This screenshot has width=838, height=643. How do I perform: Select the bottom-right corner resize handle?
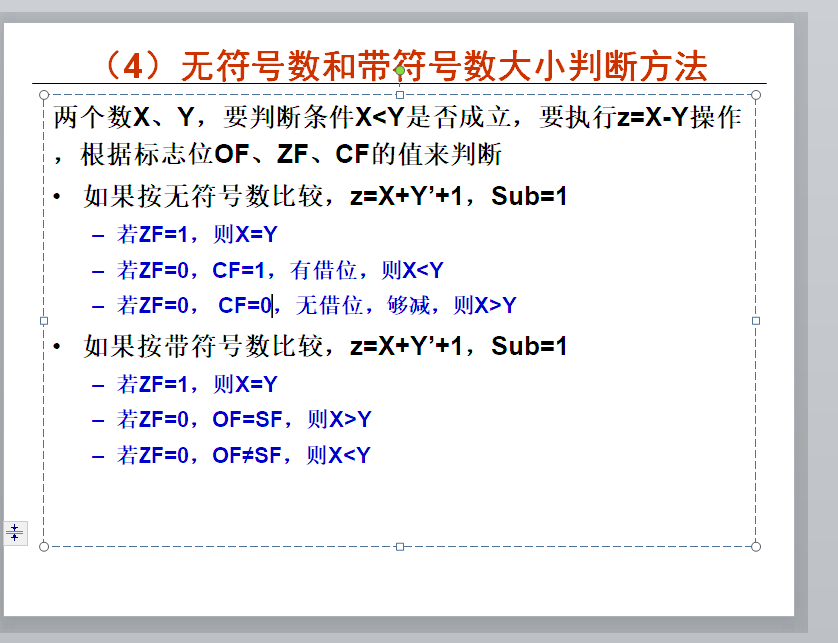pyautogui.click(x=756, y=546)
